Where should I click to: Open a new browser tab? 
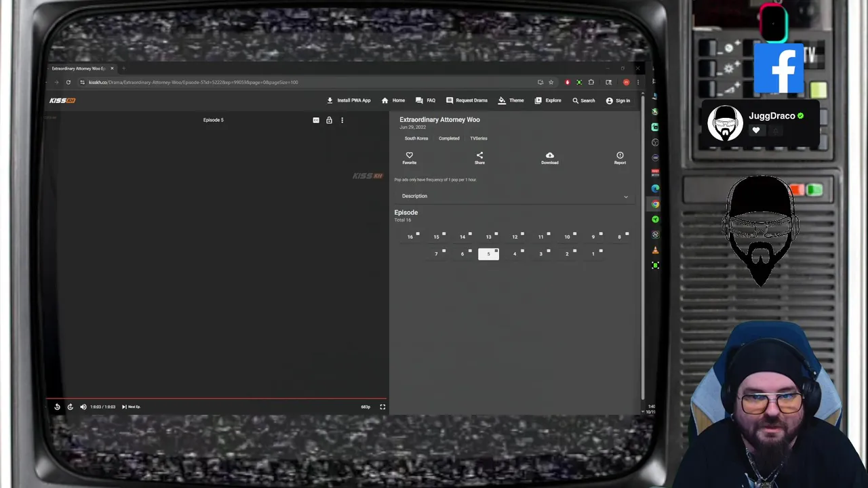pos(123,68)
